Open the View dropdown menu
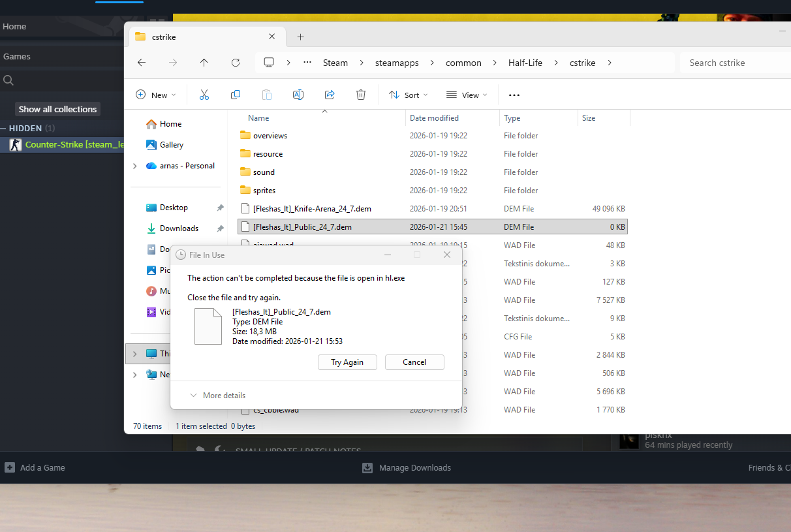The width and height of the screenshot is (791, 532). [467, 95]
